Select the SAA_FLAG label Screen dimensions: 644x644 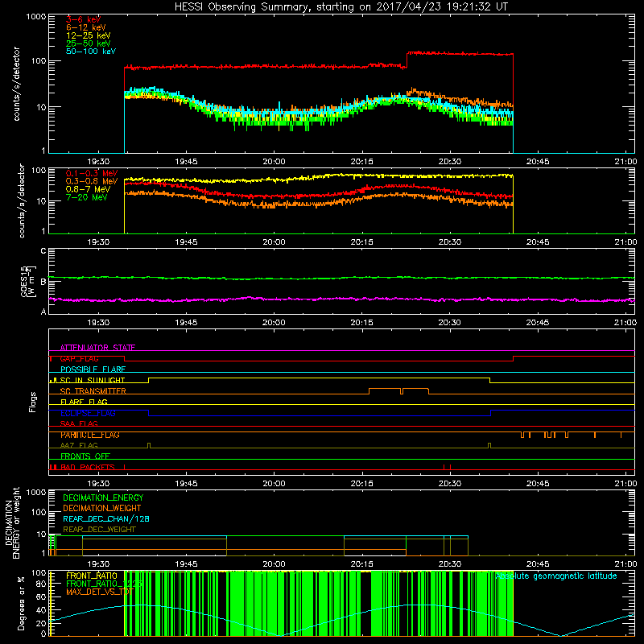[79, 423]
